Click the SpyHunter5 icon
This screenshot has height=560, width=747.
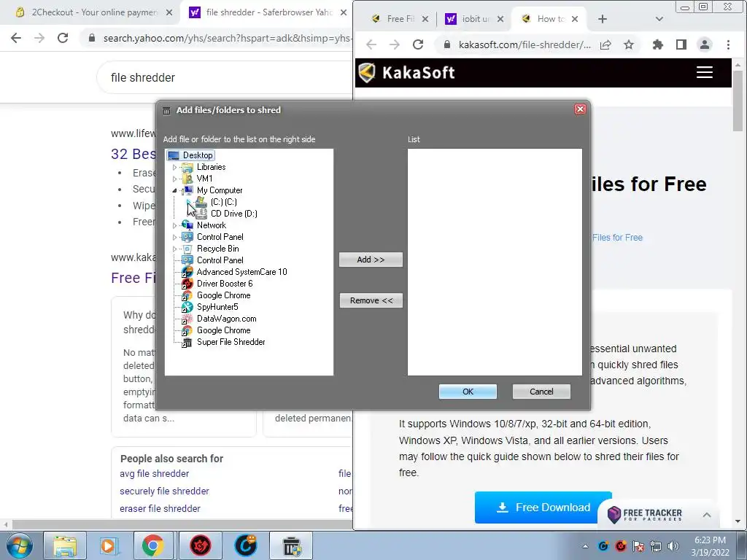[187, 307]
